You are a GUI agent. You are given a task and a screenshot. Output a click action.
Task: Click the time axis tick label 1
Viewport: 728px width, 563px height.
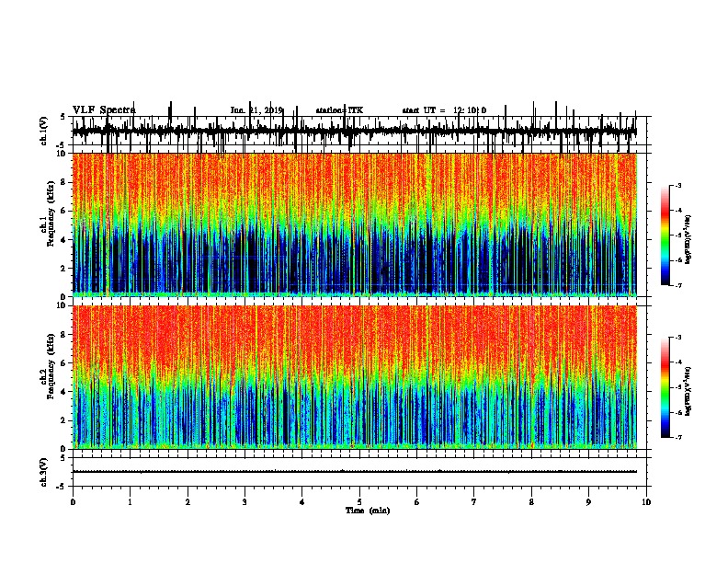pyautogui.click(x=130, y=502)
